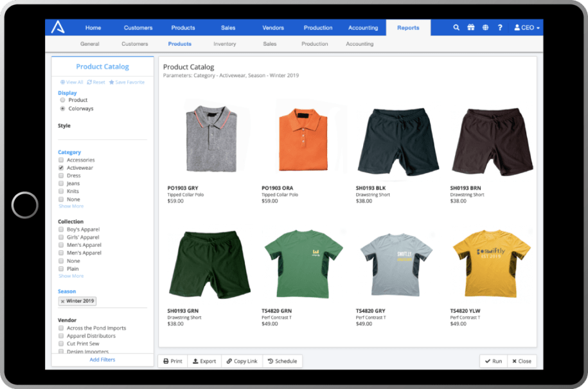Select the Export icon in the bottom toolbar
588x389 pixels.
204,361
